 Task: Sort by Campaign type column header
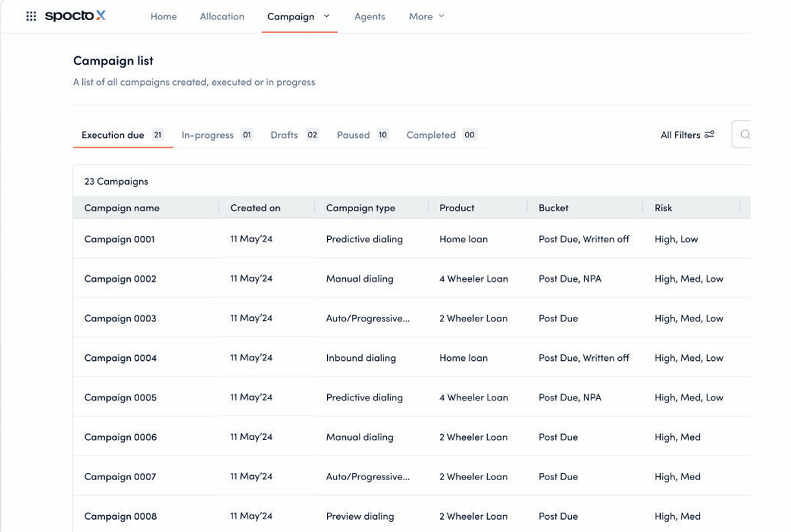tap(361, 208)
